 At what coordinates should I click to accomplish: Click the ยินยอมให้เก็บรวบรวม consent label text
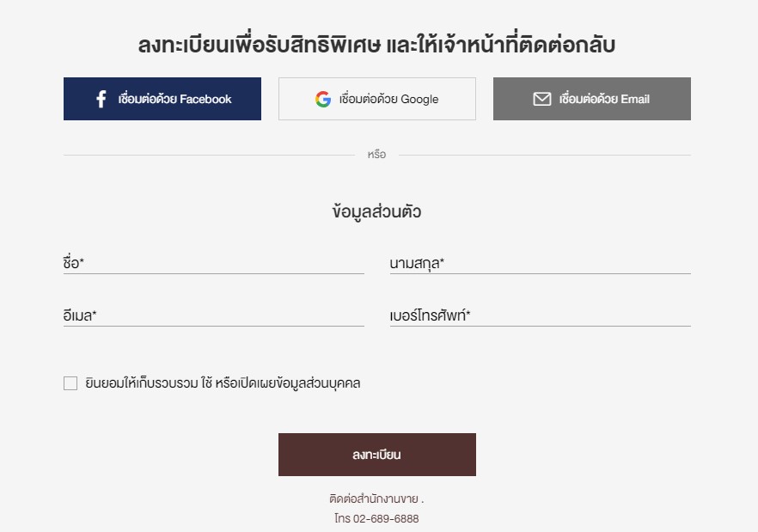click(223, 383)
